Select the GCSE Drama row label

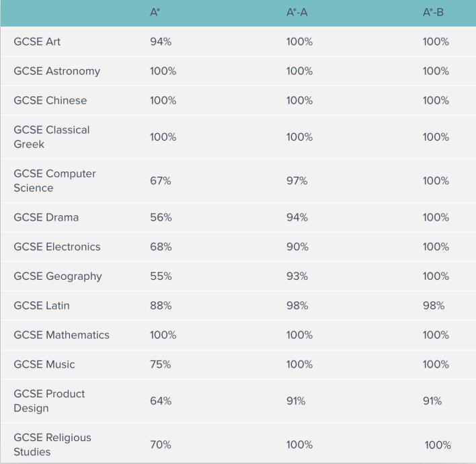(x=46, y=217)
